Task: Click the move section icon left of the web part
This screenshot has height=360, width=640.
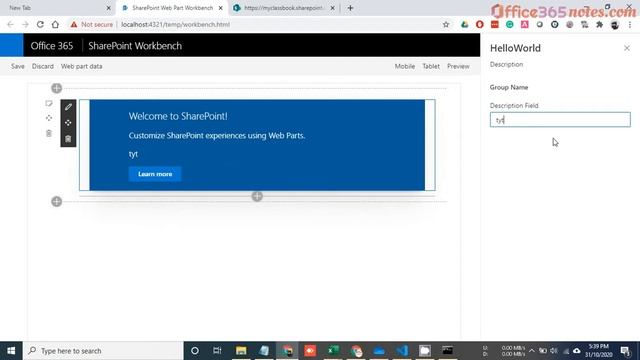Action: point(49,118)
